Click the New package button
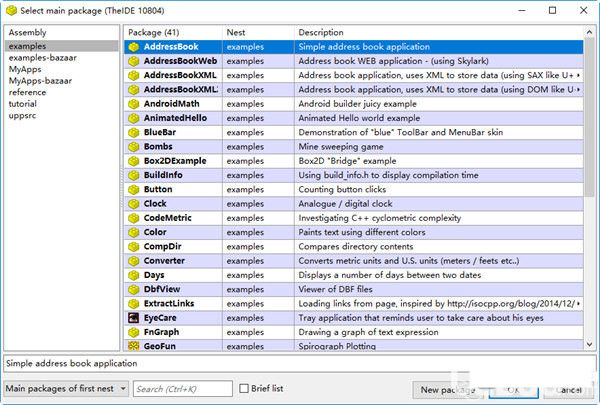Viewport: 600px width, 405px height. tap(448, 390)
